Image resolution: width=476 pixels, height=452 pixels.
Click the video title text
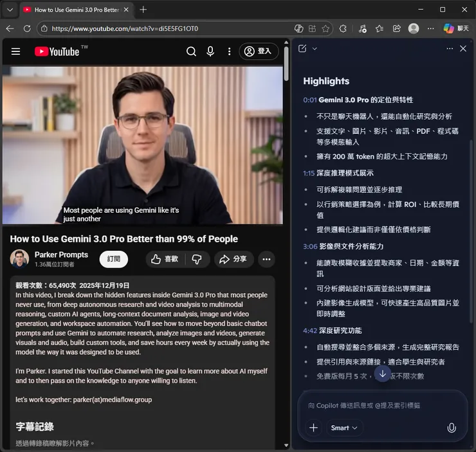124,239
